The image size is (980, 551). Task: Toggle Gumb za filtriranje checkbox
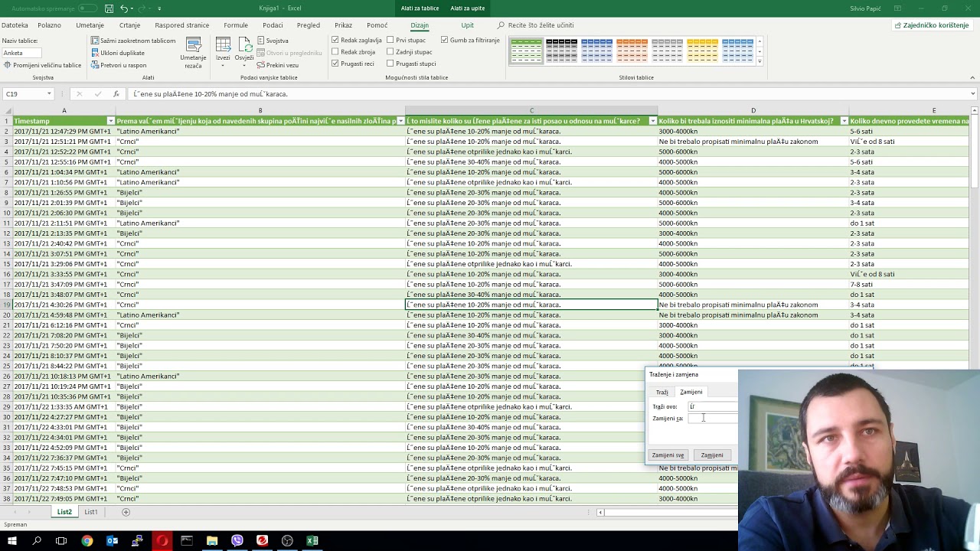pos(445,40)
